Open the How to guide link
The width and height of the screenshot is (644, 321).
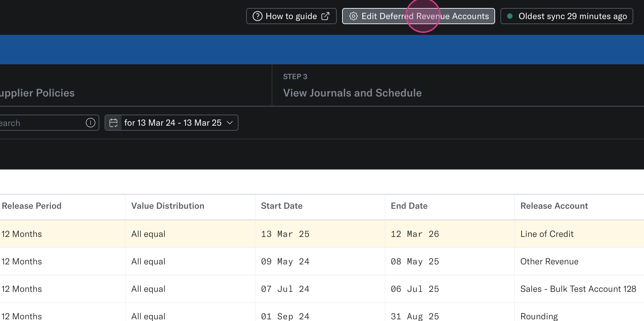[291, 16]
